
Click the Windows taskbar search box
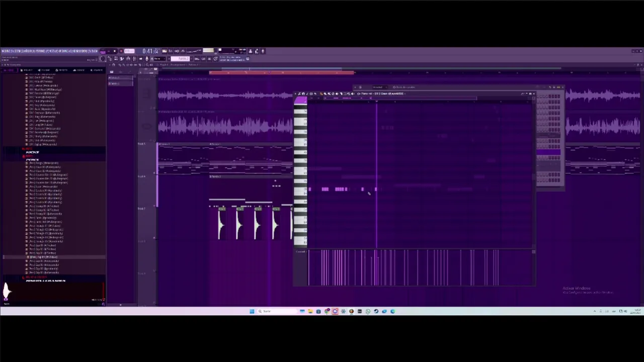pyautogui.click(x=278, y=311)
